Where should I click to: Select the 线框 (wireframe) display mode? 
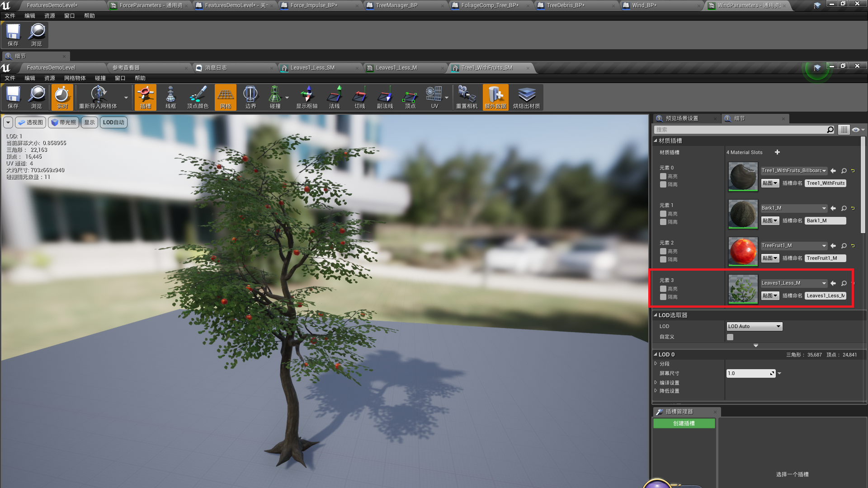tap(171, 97)
